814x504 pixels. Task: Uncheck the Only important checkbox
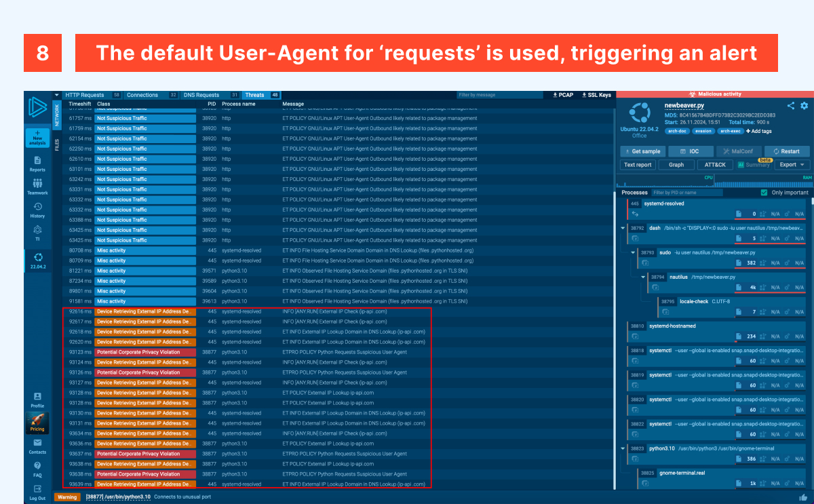pyautogui.click(x=765, y=193)
